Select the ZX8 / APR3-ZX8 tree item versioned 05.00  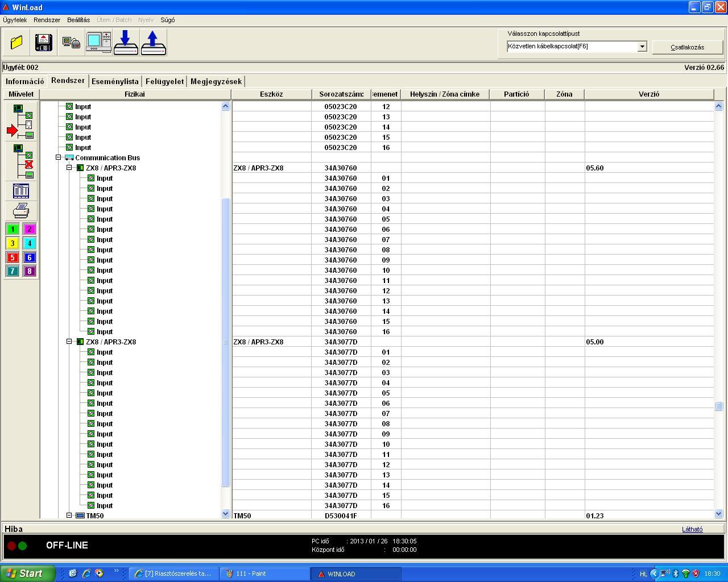pos(111,342)
